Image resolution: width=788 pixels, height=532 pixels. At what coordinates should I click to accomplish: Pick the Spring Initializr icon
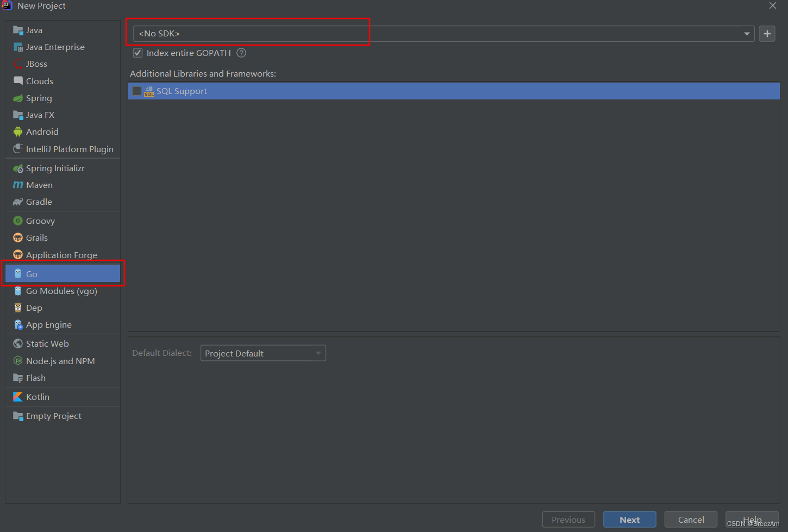(x=18, y=168)
